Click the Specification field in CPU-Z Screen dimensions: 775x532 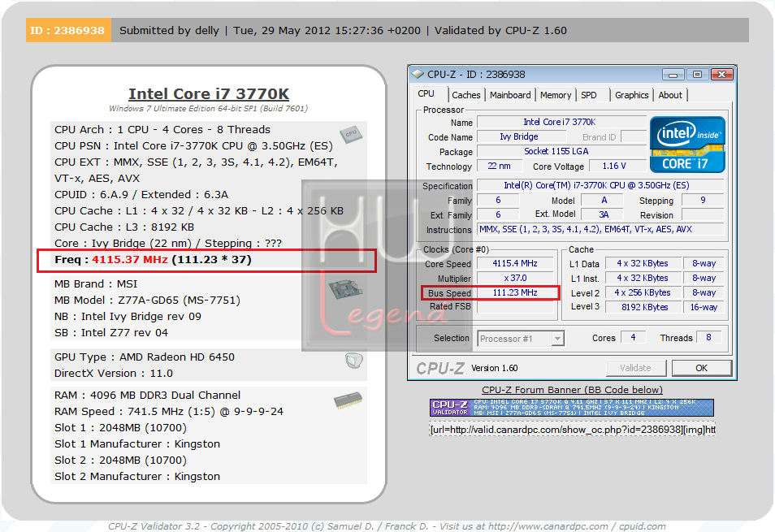click(600, 185)
